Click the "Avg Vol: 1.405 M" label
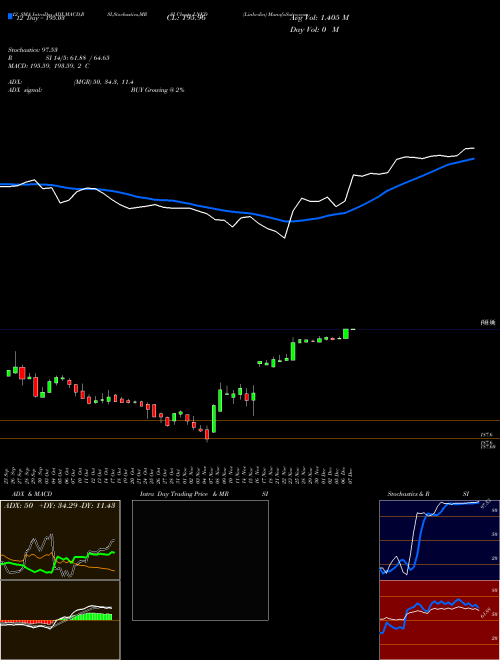This screenshot has width=500, height=660. [319, 18]
